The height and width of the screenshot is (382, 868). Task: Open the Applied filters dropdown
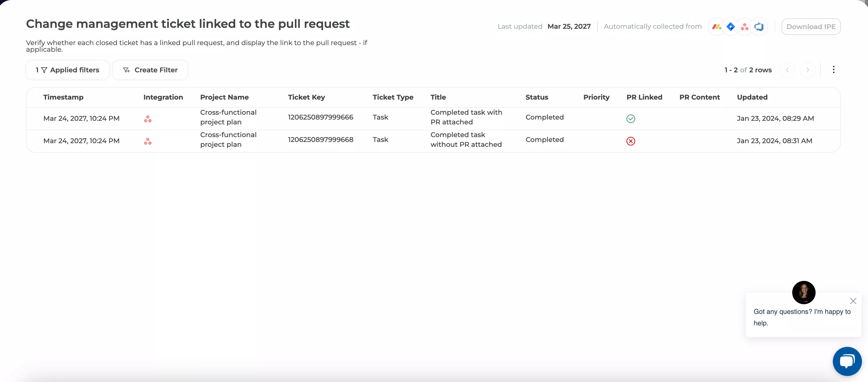[x=67, y=70]
